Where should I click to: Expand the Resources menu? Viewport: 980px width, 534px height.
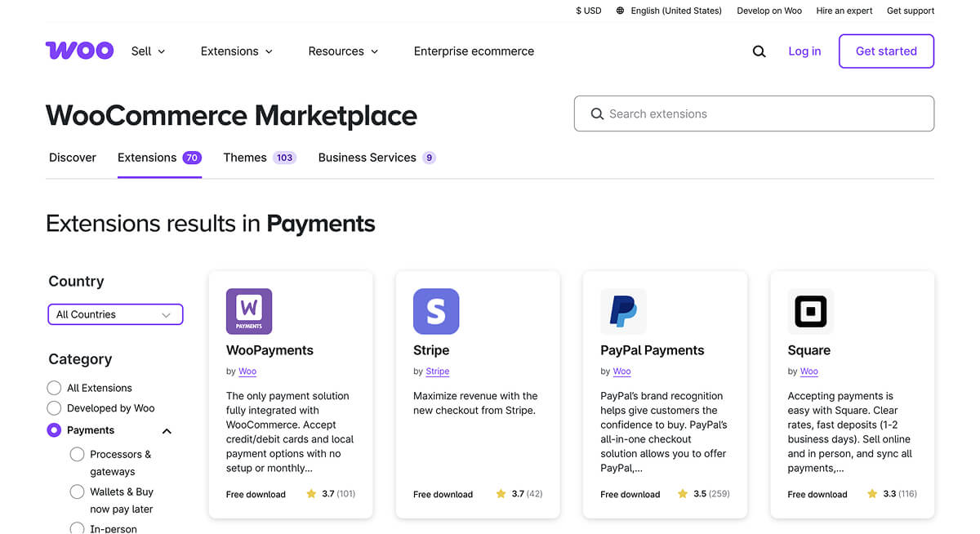(x=343, y=51)
